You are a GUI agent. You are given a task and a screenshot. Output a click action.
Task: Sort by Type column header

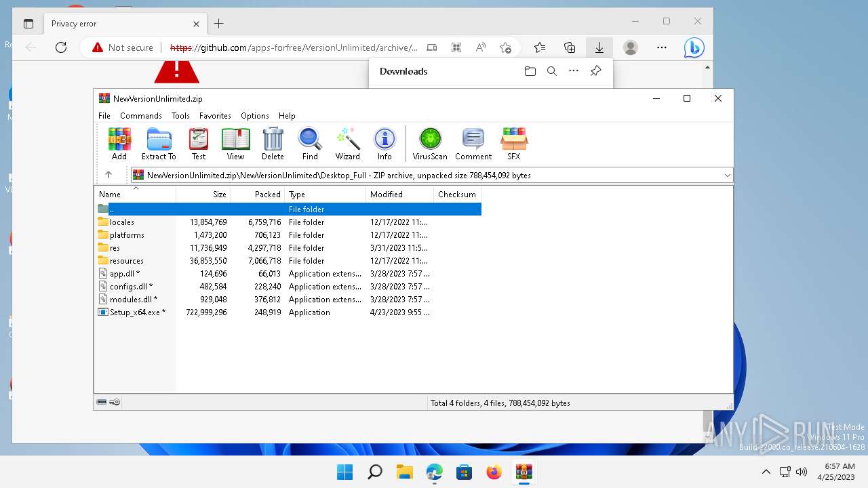325,195
